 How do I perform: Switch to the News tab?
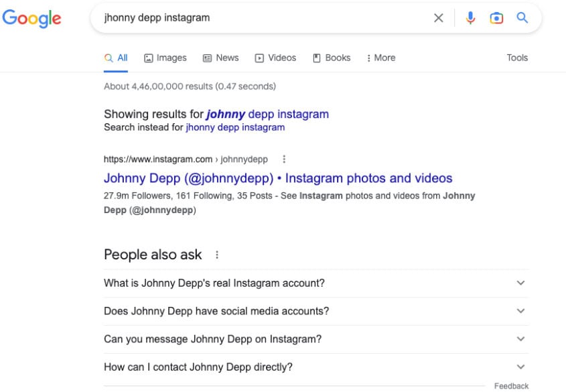point(220,58)
